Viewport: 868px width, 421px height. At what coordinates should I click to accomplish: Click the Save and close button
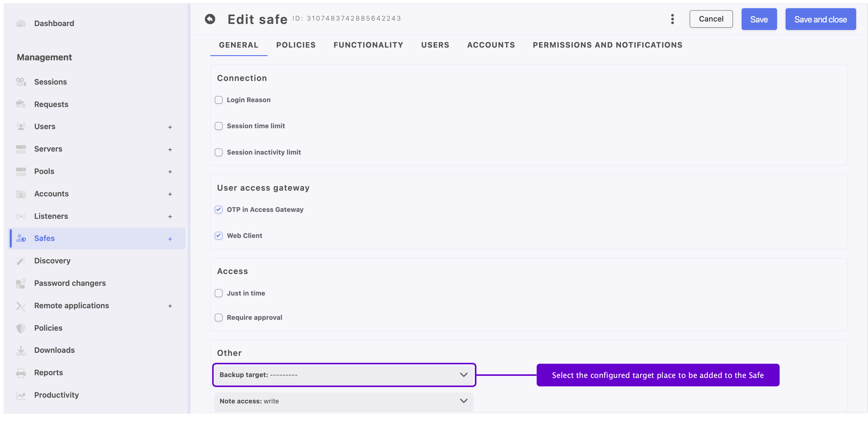pyautogui.click(x=820, y=19)
